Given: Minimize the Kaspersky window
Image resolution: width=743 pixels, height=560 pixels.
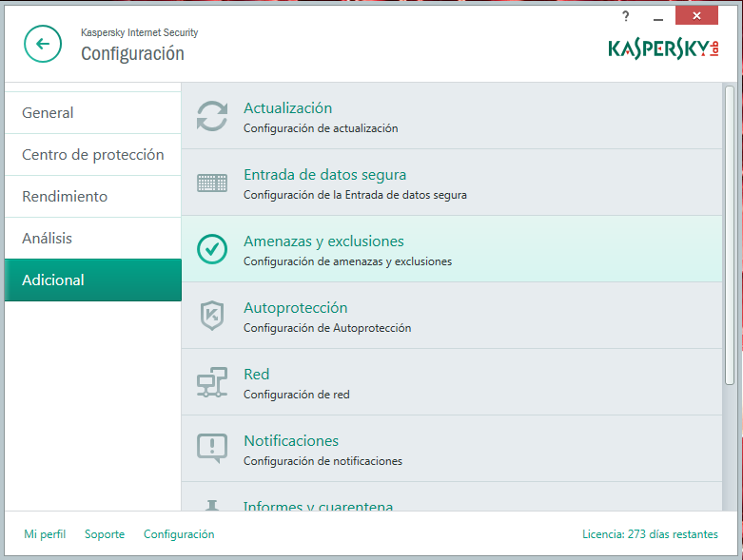Looking at the screenshot, I should pyautogui.click(x=657, y=17).
